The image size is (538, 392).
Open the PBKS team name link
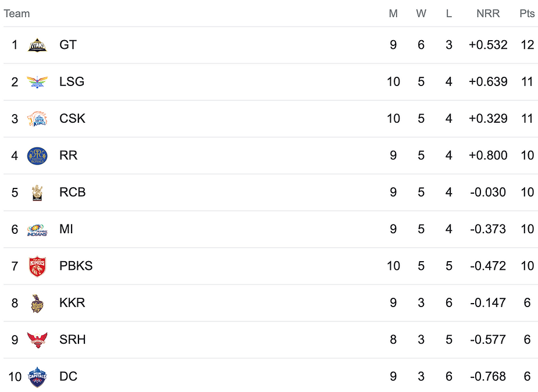point(76,266)
